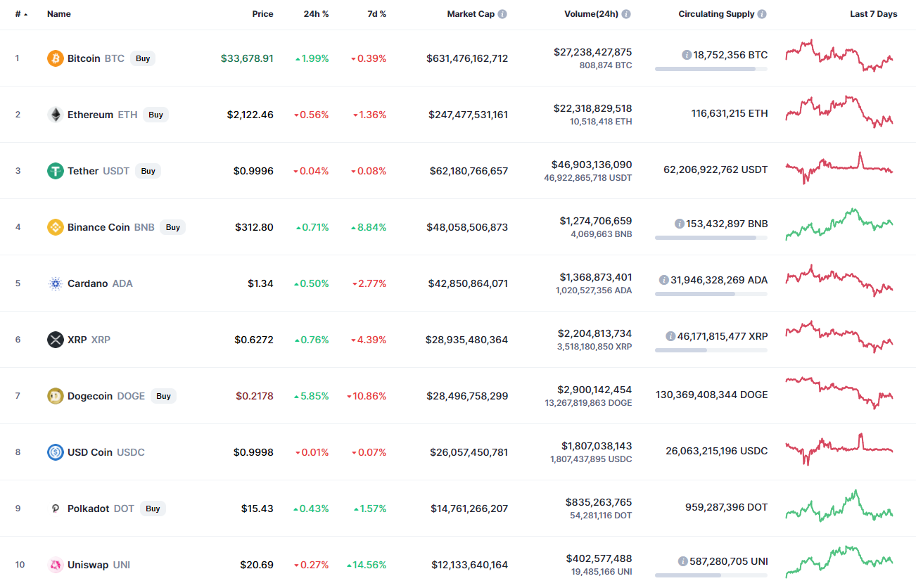Image resolution: width=916 pixels, height=588 pixels.
Task: Click the Buy button next to Tether
Action: [148, 171]
